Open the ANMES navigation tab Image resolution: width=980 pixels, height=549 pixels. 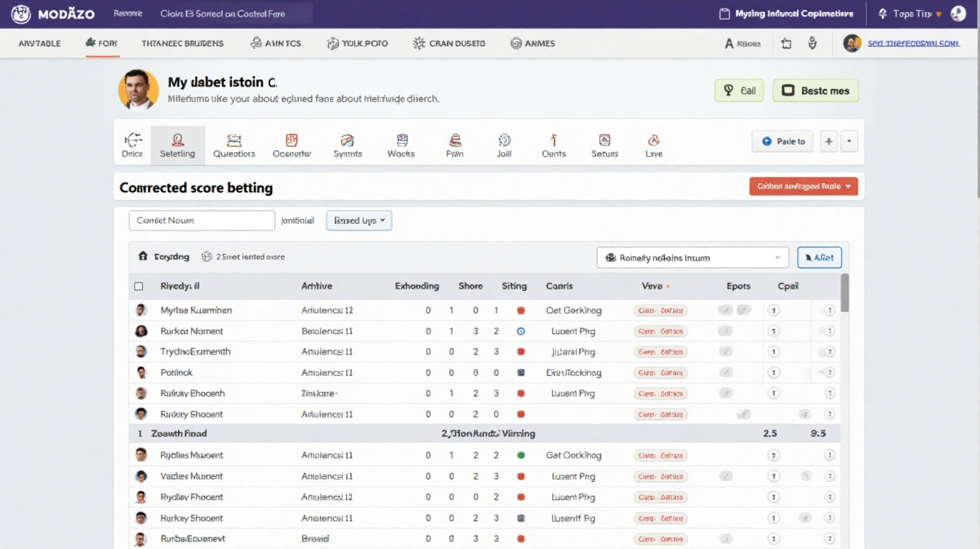532,43
